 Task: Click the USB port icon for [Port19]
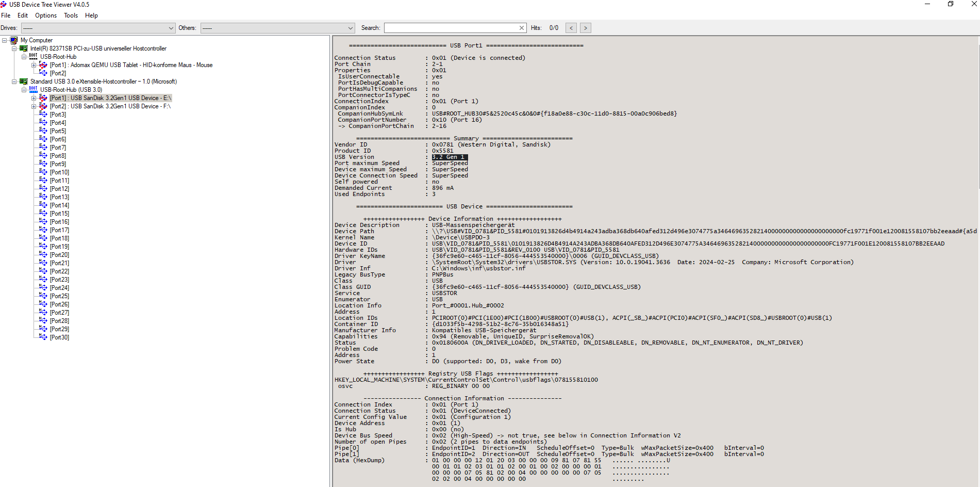point(43,247)
